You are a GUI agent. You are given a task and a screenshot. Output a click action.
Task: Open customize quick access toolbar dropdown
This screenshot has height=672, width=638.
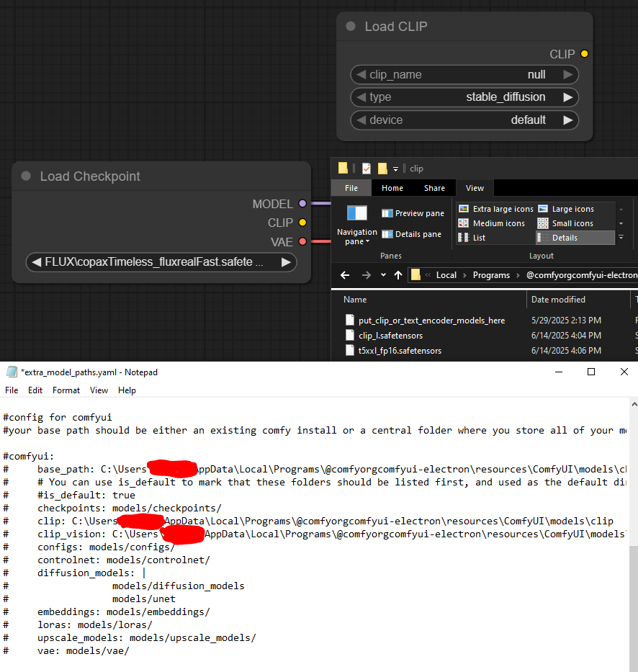point(395,169)
